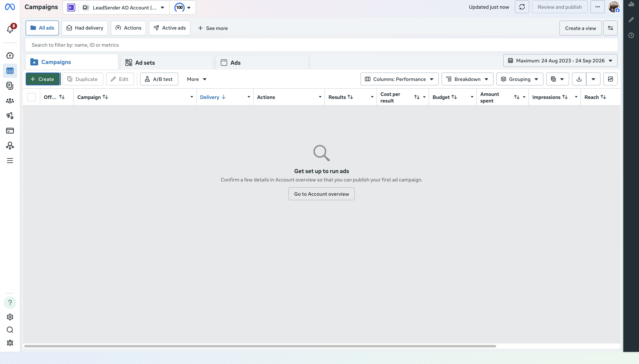This screenshot has width=639, height=364.
Task: Open the history clock icon in right panel
Action: point(631,35)
